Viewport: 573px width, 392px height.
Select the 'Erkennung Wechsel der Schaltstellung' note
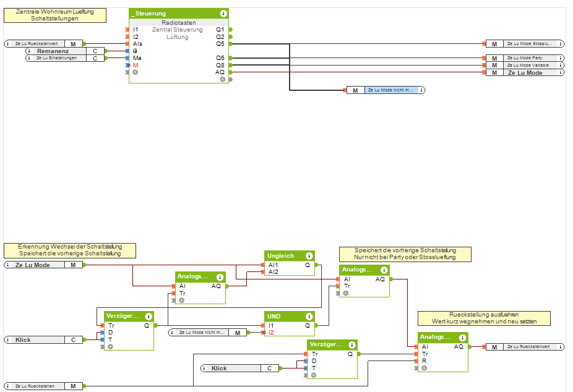pyautogui.click(x=70, y=250)
